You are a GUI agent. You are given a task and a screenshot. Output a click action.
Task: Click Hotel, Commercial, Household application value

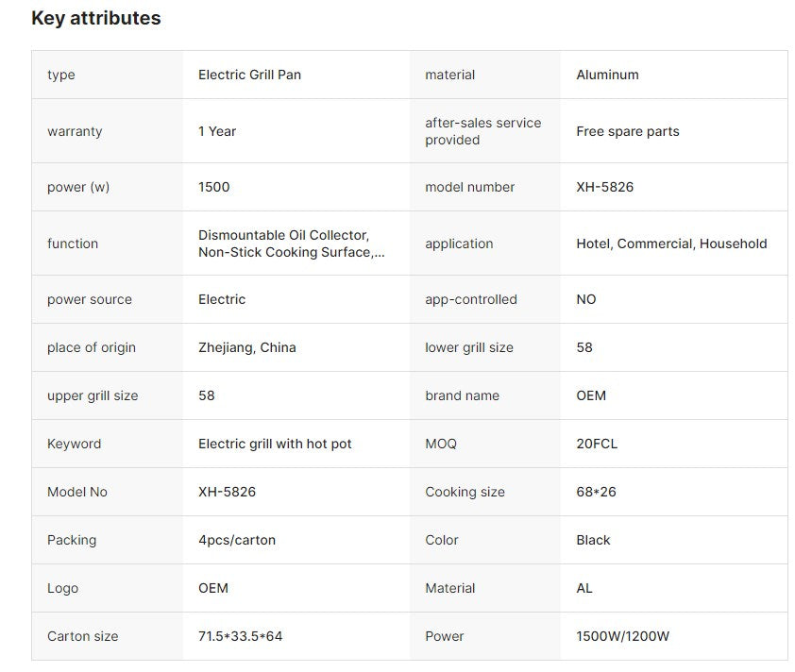[671, 244]
